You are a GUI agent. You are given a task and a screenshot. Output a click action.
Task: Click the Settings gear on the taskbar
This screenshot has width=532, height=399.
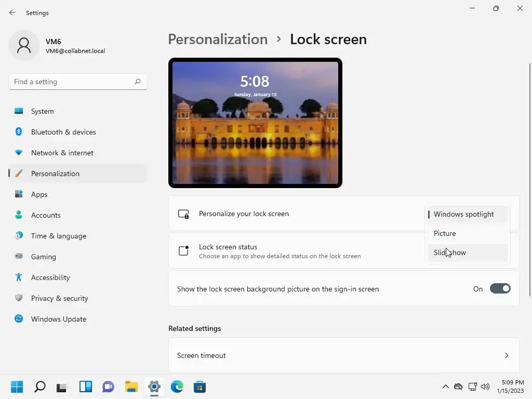[x=154, y=387]
